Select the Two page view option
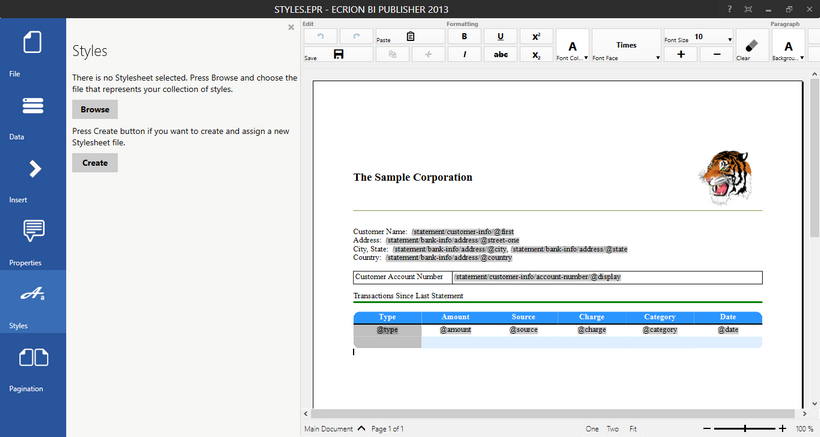This screenshot has height=437, width=820. (x=612, y=429)
